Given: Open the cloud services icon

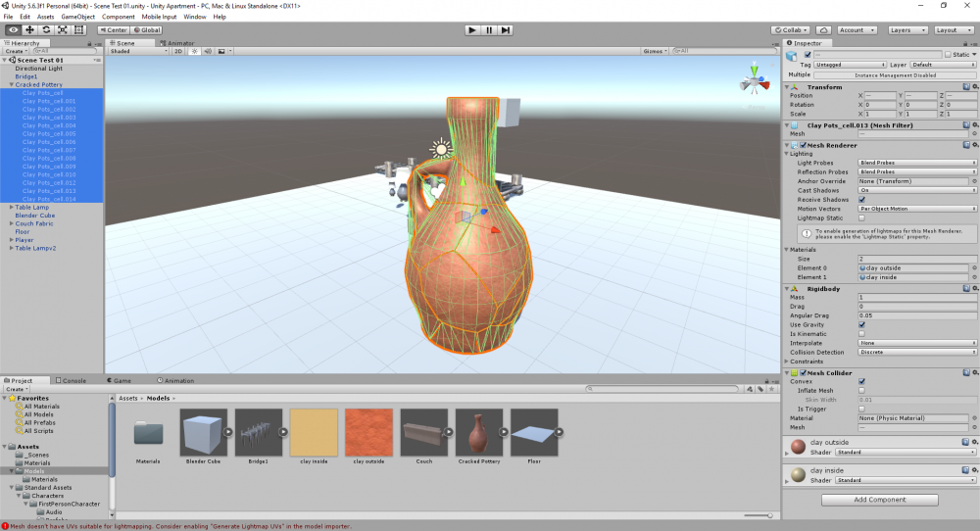Looking at the screenshot, I should point(824,30).
